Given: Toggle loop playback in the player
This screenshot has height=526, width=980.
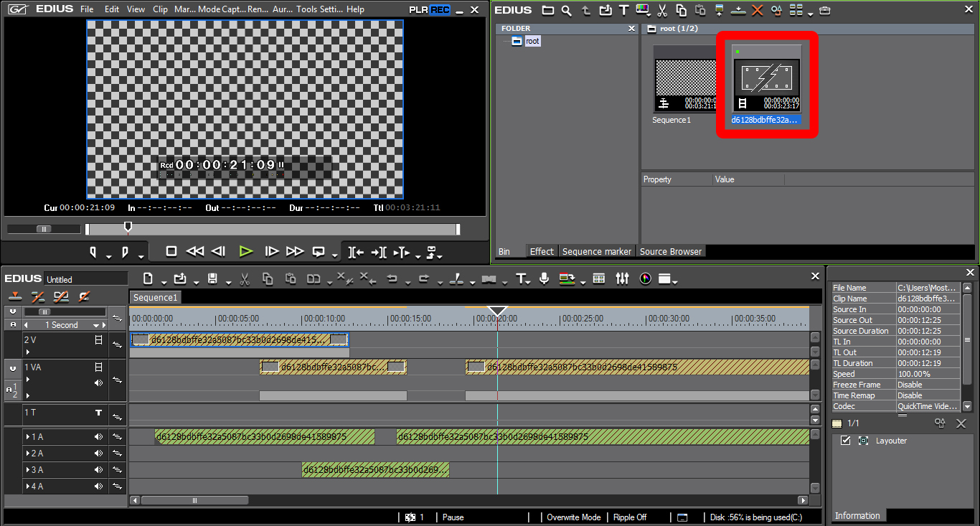Looking at the screenshot, I should pyautogui.click(x=319, y=252).
